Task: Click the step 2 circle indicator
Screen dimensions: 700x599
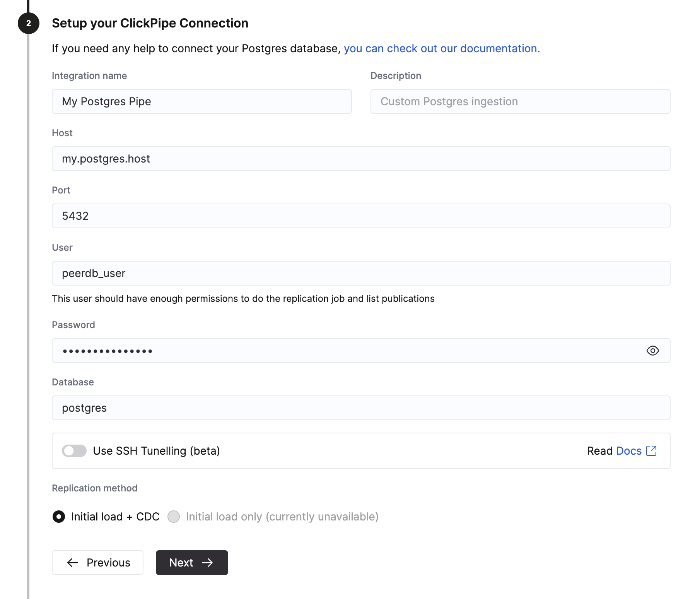Action: tap(28, 23)
